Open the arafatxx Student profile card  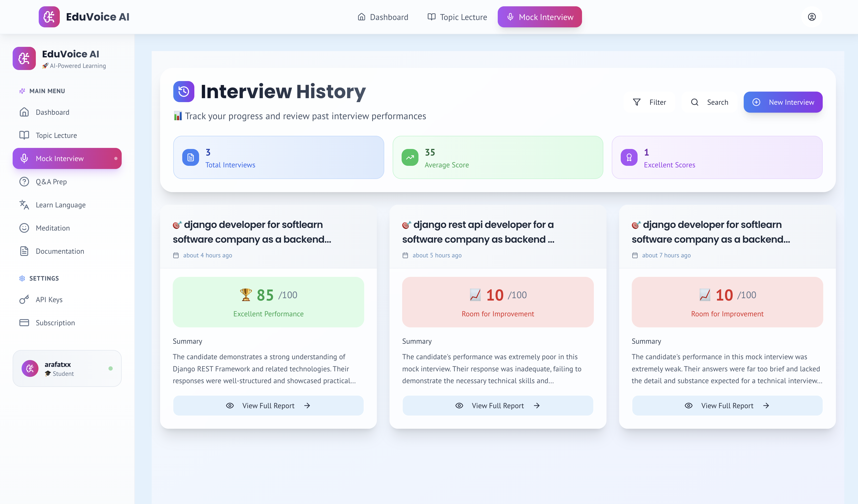67,368
